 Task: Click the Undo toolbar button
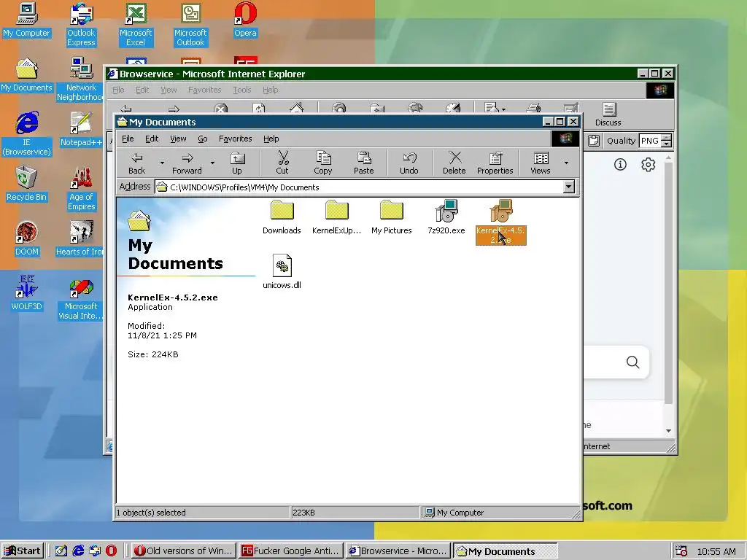(x=409, y=163)
